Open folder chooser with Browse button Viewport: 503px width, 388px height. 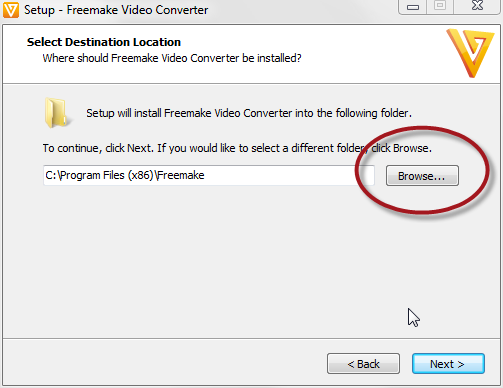[x=422, y=175]
